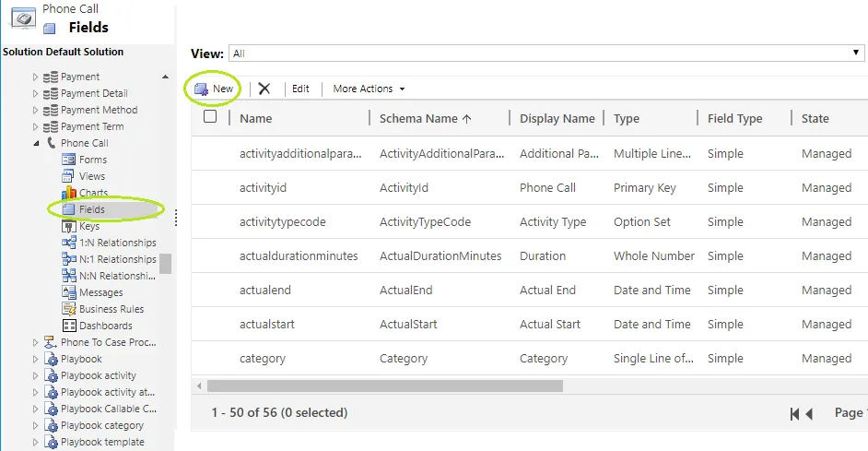Image resolution: width=868 pixels, height=451 pixels.
Task: Click the Business Rules icon
Action: pos(68,309)
